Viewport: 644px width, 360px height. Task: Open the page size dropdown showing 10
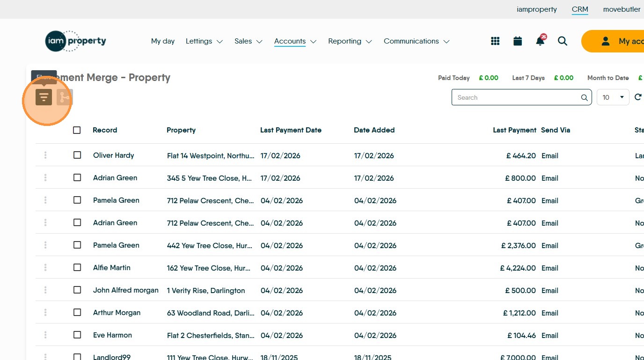pyautogui.click(x=613, y=97)
